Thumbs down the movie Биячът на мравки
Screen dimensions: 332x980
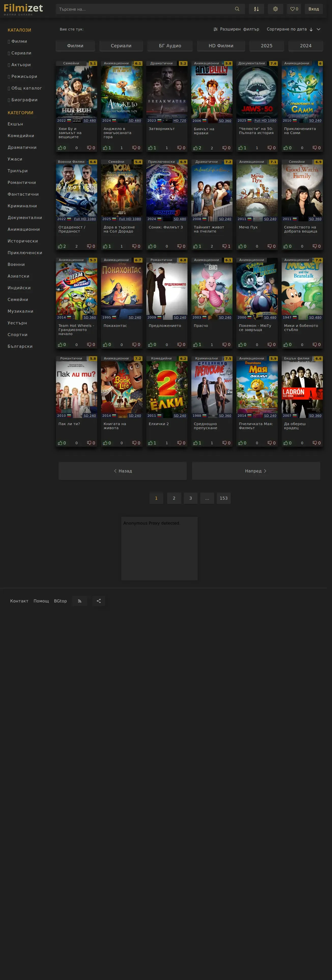225,148
